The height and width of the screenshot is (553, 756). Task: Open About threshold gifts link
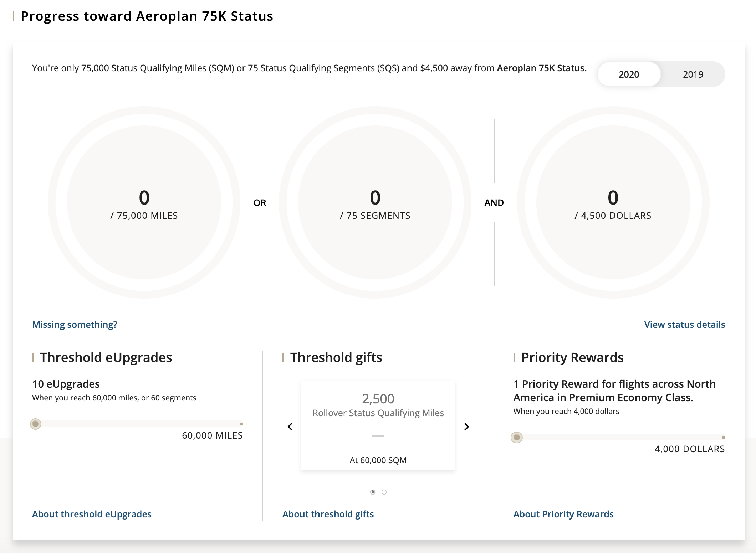pyautogui.click(x=328, y=514)
